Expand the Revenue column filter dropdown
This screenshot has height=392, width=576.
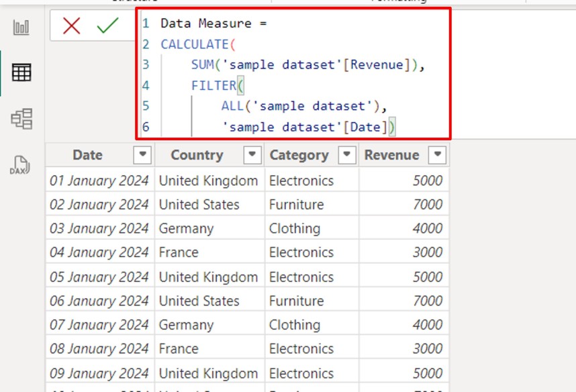(x=437, y=155)
